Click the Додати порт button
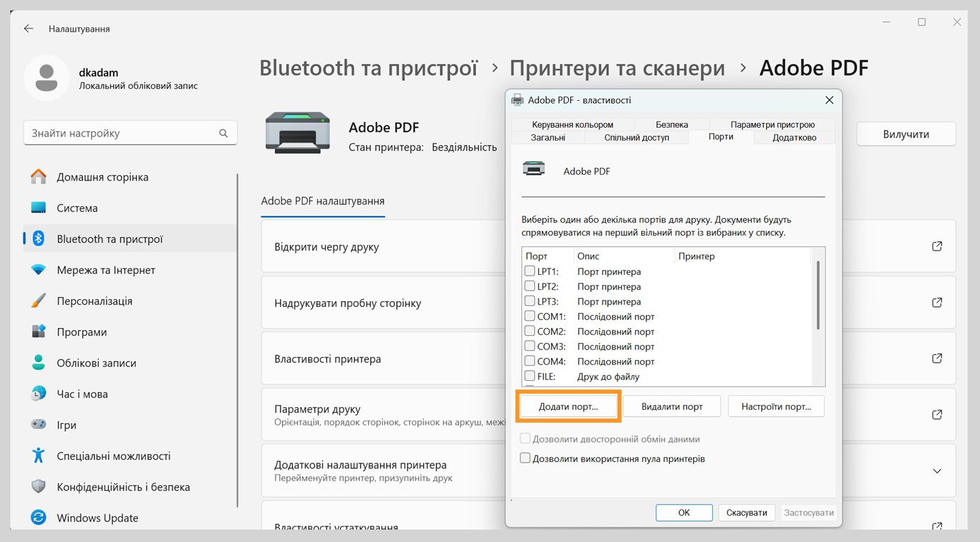The height and width of the screenshot is (542, 980). pos(568,406)
